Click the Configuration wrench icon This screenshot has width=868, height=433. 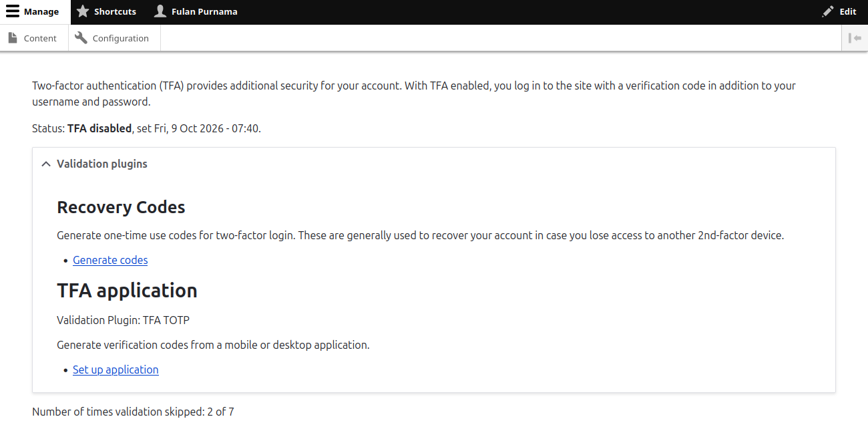[81, 38]
